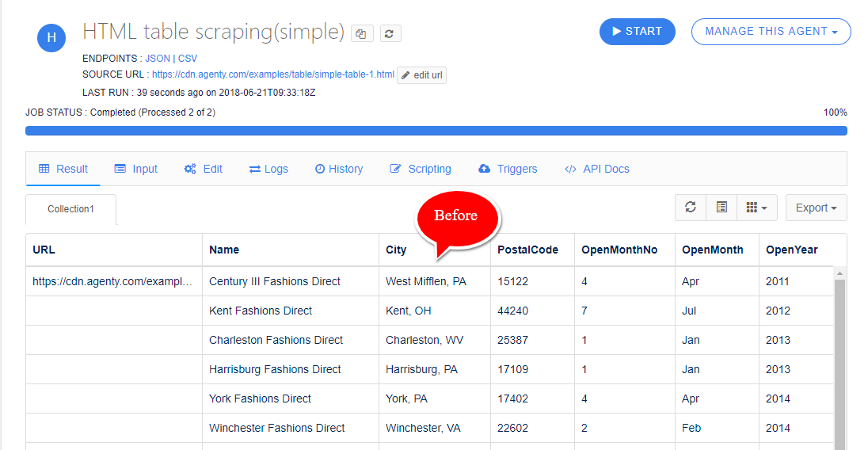Switch to list view icon
Screen dimensions: 868x450
(x=721, y=208)
